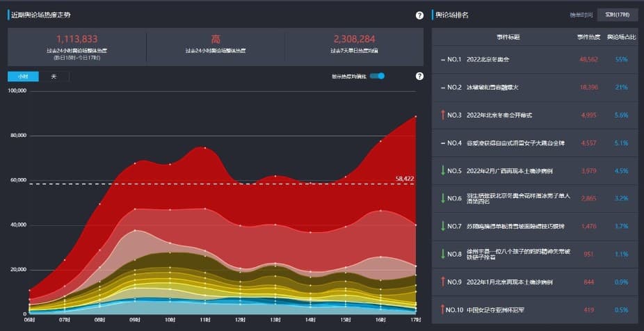The image size is (644, 331).
Task: Click the green down arrow on NO.8 row
Action: (x=443, y=255)
